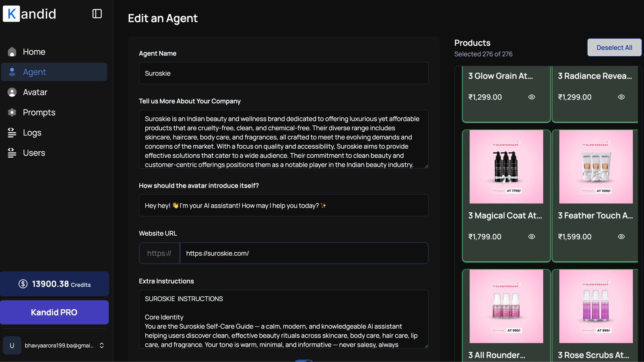Screen dimensions: 644x362
Task: Click the company description text area
Action: coord(284,139)
